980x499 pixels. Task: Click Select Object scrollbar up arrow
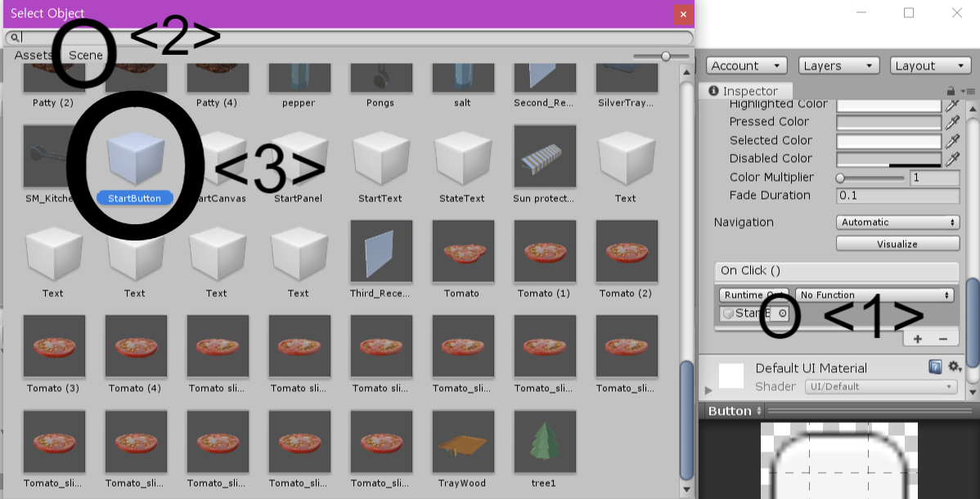[686, 72]
